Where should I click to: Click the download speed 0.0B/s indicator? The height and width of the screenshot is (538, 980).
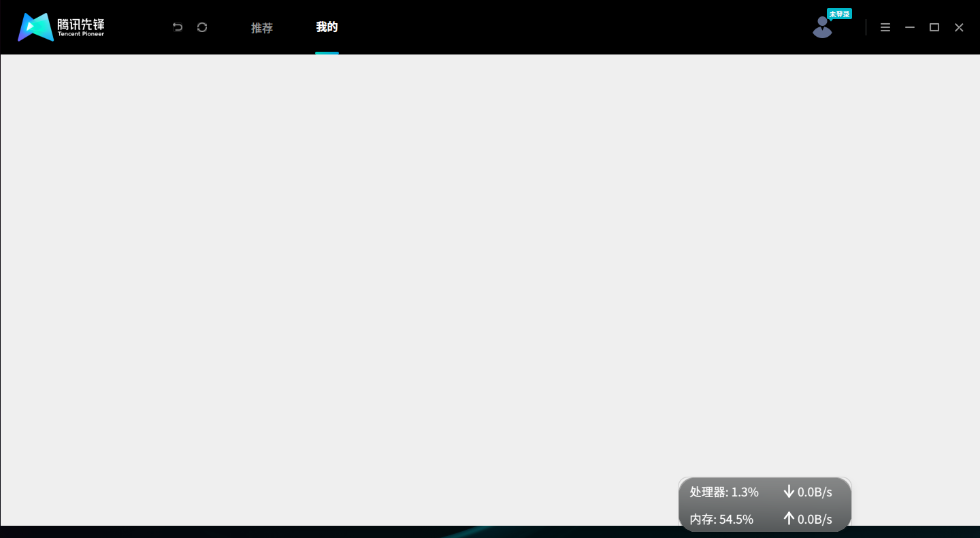[x=808, y=492]
